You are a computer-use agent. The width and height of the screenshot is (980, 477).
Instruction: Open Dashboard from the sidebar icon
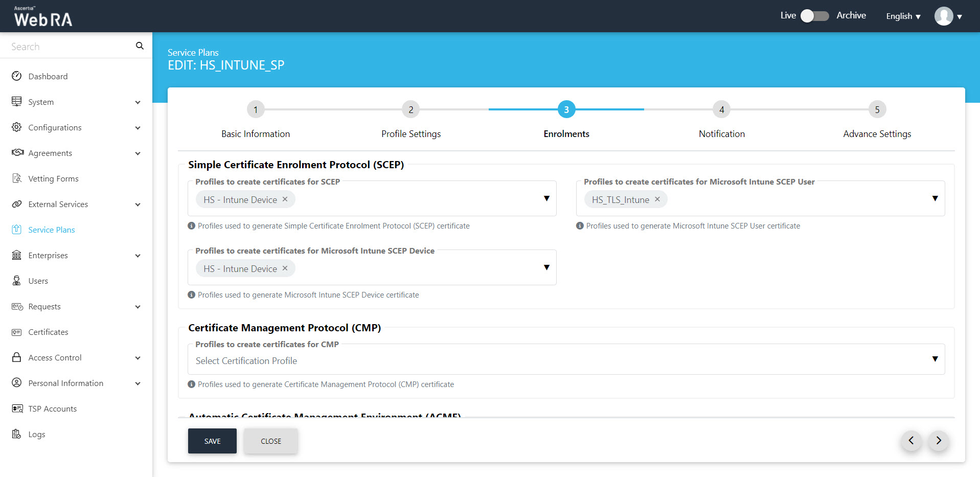coord(17,76)
